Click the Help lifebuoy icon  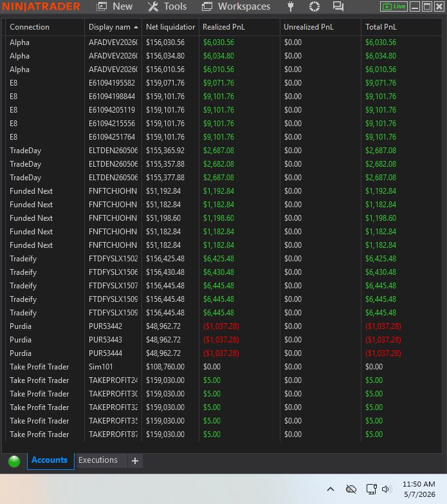(315, 6)
